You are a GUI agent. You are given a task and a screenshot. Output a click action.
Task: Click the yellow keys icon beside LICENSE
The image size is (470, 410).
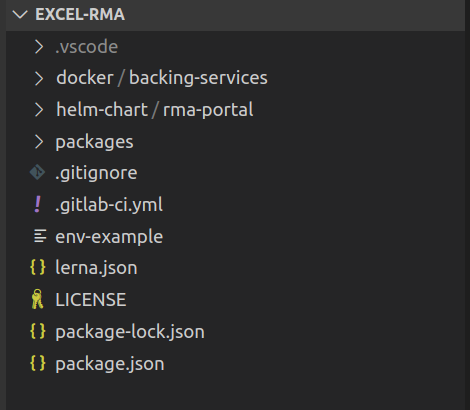[37, 299]
